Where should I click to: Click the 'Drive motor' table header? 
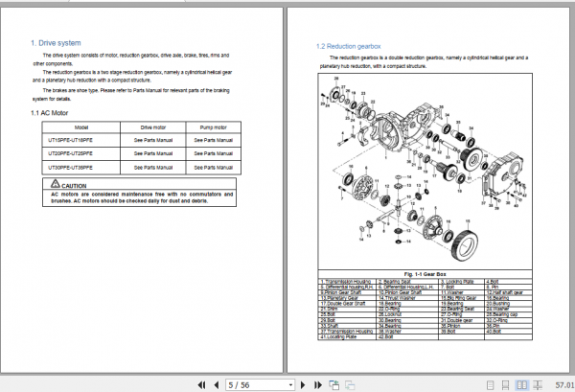coord(153,127)
